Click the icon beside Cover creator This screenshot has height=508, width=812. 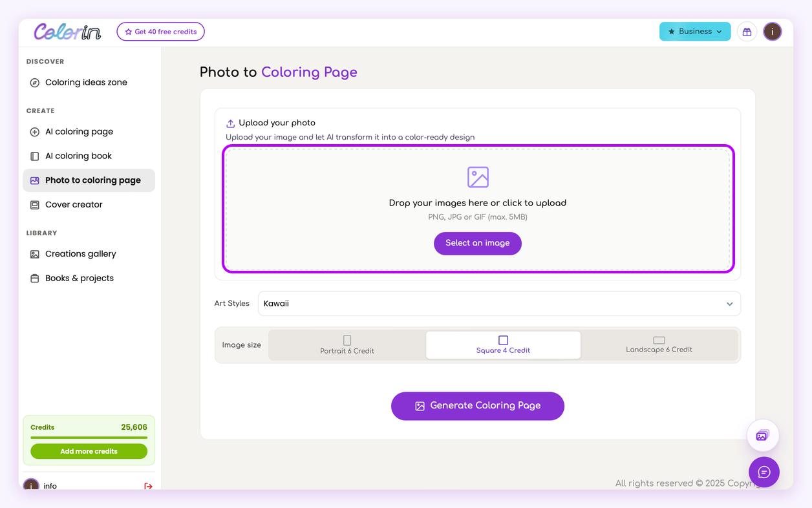[x=35, y=205]
